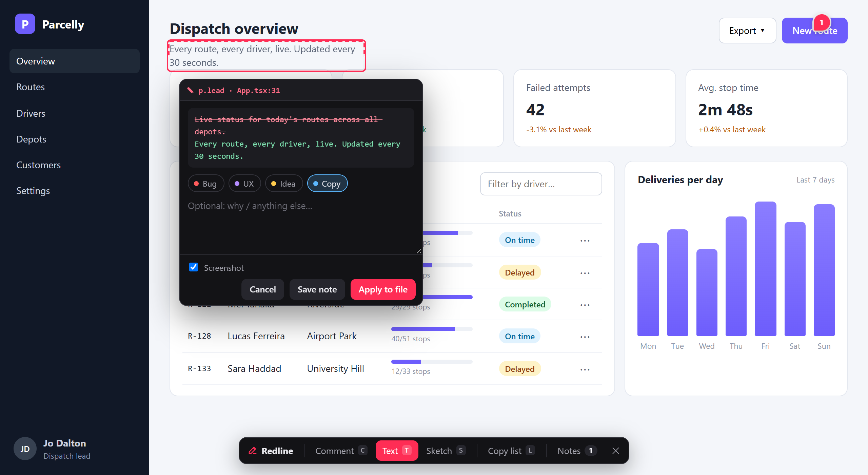868x475 pixels.
Task: Click the Redline pencil icon in toolbar
Action: [253, 451]
